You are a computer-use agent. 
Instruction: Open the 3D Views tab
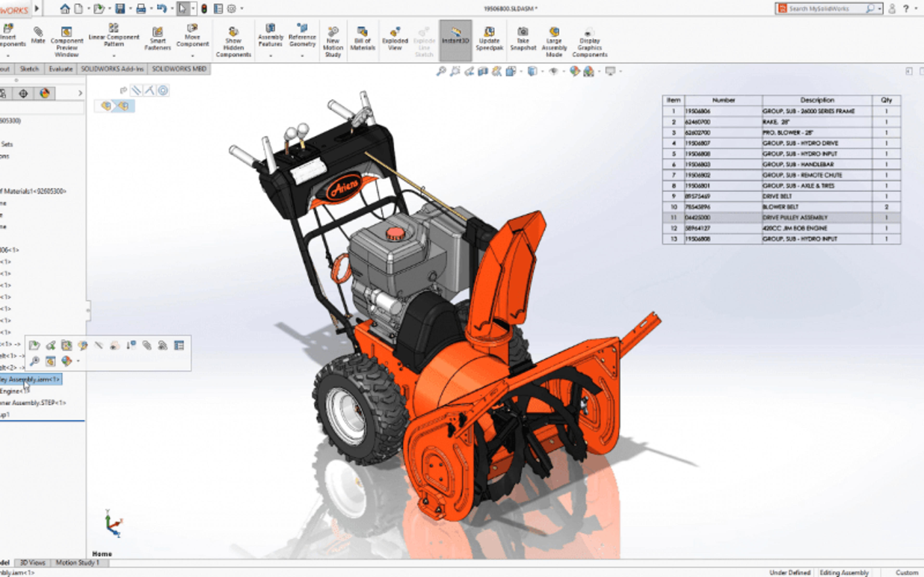[x=32, y=563]
